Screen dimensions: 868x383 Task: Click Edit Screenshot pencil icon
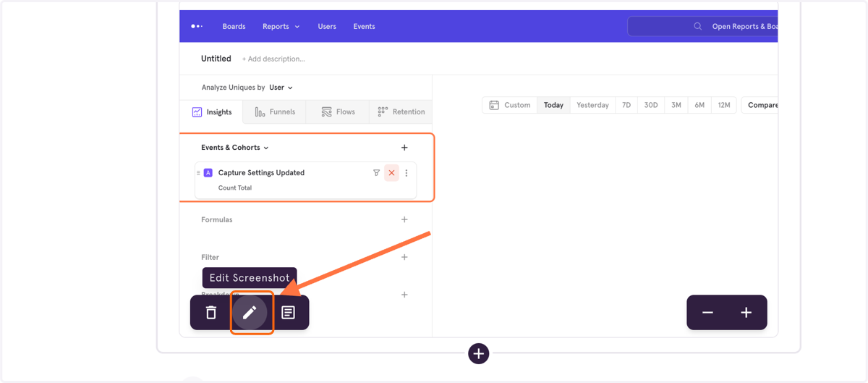250,312
